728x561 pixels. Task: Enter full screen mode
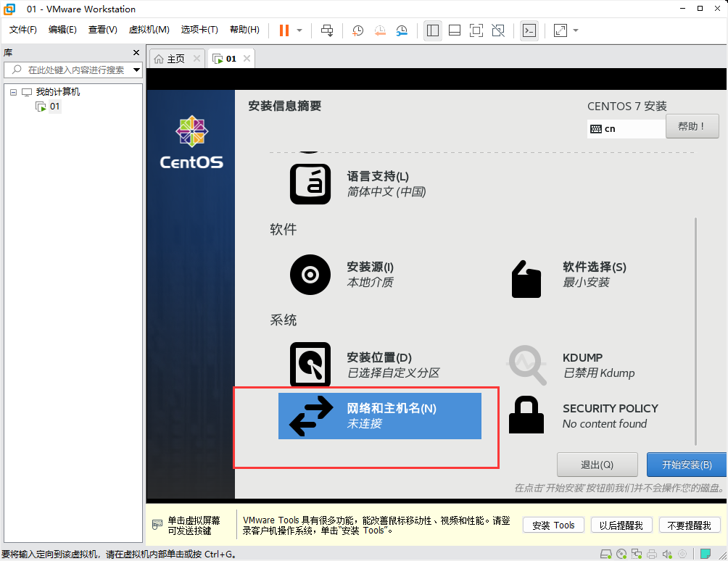coord(476,30)
